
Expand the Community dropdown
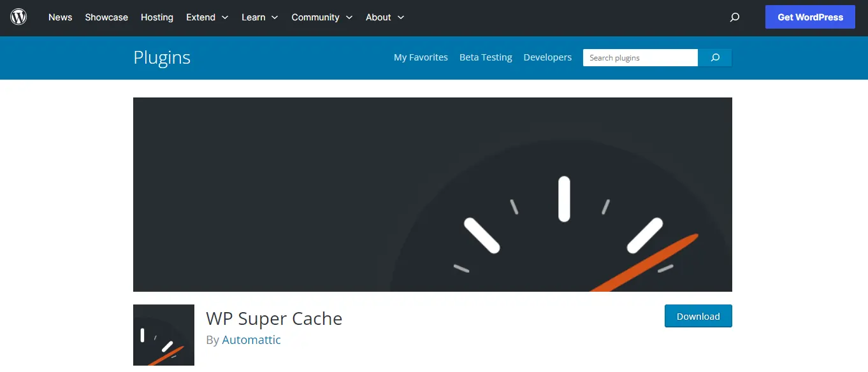[322, 17]
